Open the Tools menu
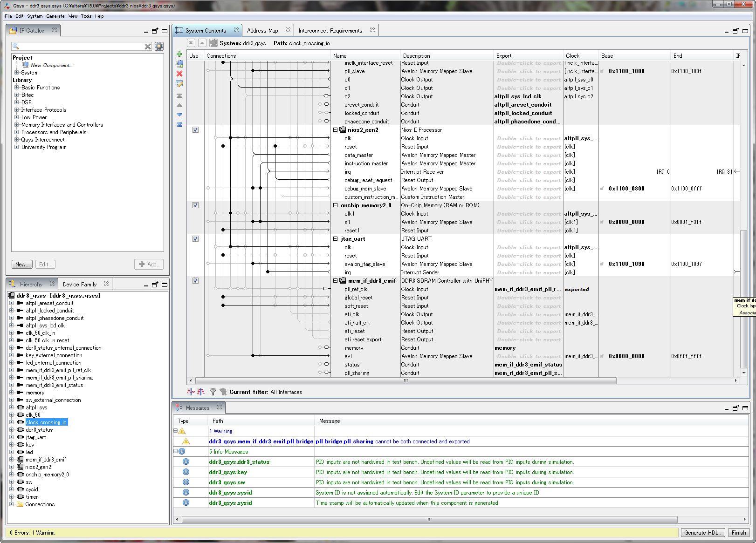756x543 pixels. pyautogui.click(x=86, y=16)
